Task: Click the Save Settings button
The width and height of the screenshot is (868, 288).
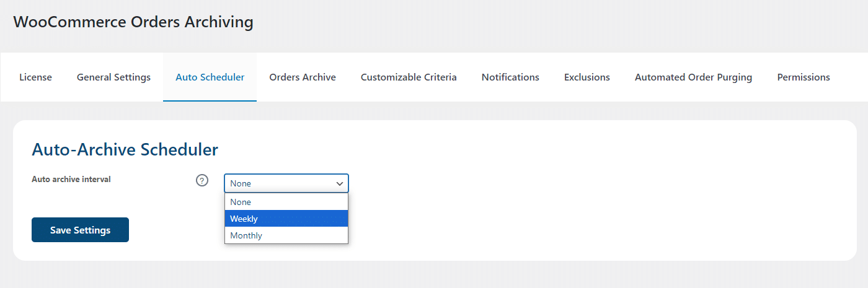Action: coord(80,230)
